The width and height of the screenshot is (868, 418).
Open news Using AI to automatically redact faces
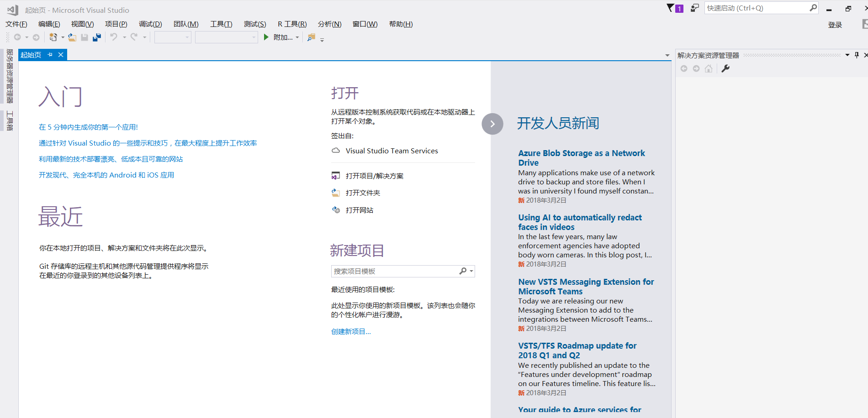580,222
